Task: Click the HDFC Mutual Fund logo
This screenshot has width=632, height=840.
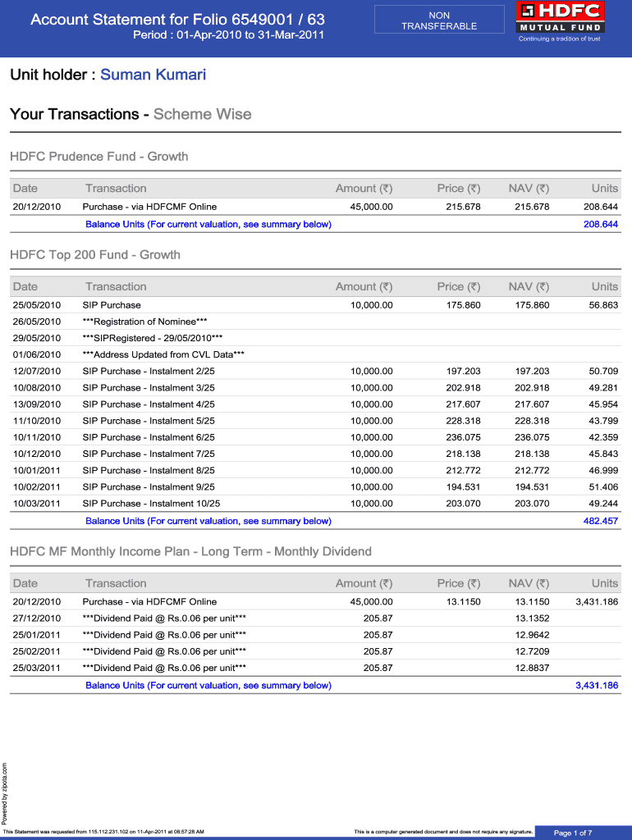Action: [560, 21]
